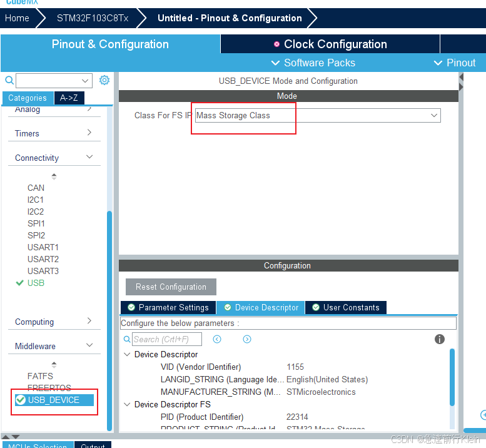The height and width of the screenshot is (448, 486).
Task: Select USB_DEVICE middleware
Action: coord(54,400)
